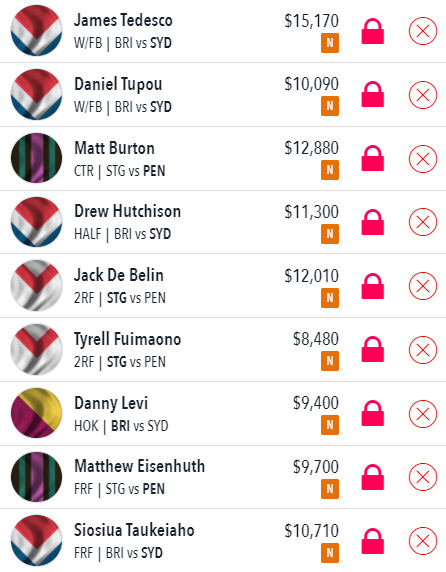Open Drew Hutchison's player name link

pos(127,211)
